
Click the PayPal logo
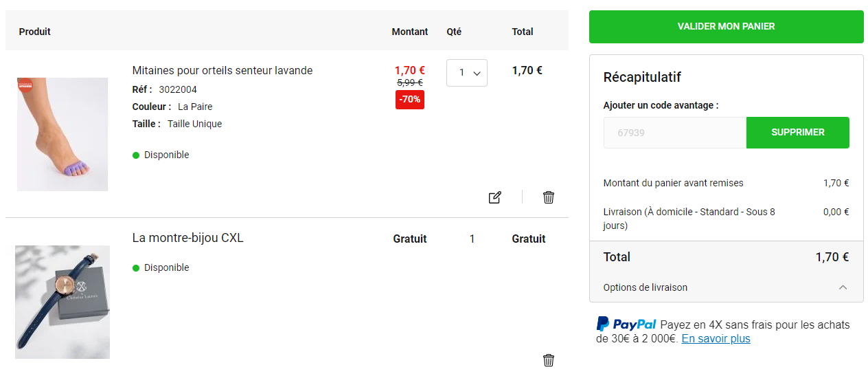coord(626,324)
